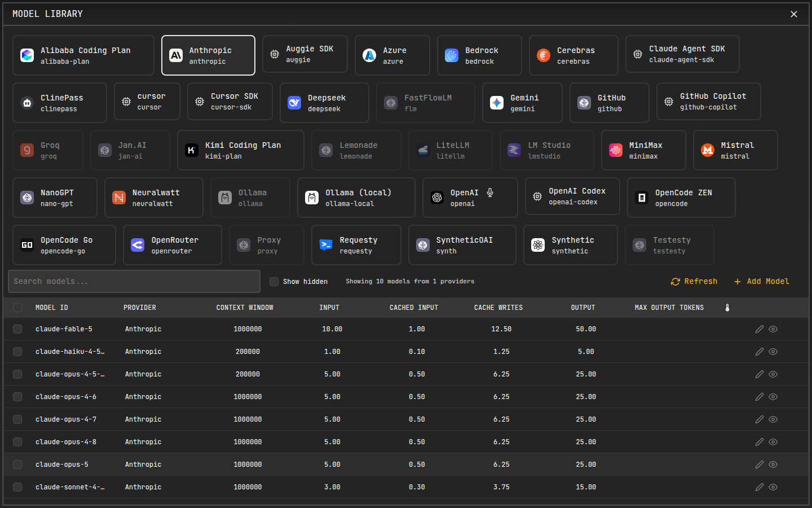Select the MiniMax provider icon
812x508 pixels.
click(x=616, y=150)
